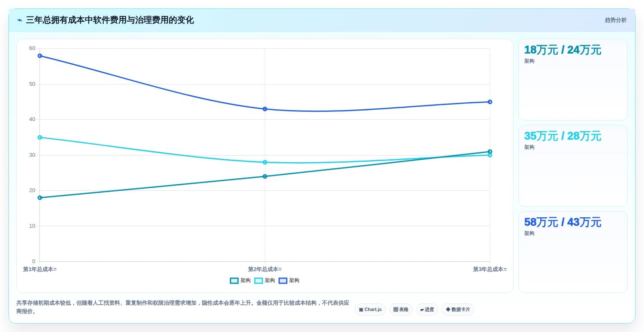
Task: Select the teal data point at 第3年 (31)
Action: 490,151
